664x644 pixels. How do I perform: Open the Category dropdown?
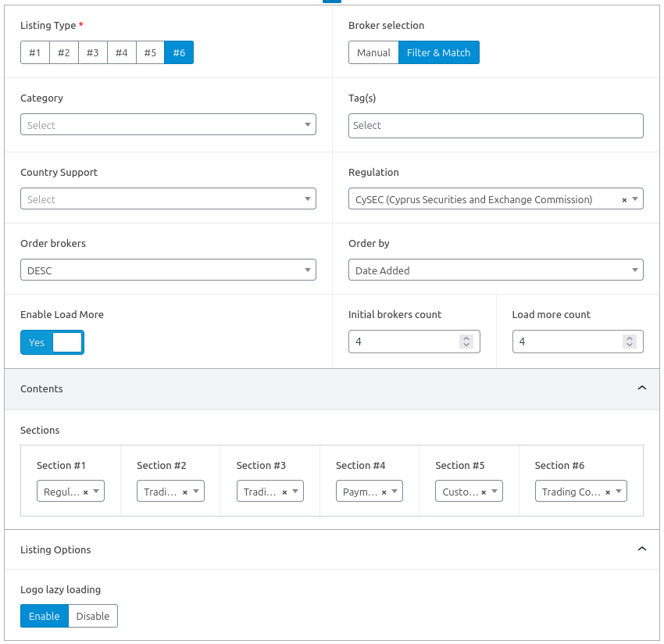168,125
